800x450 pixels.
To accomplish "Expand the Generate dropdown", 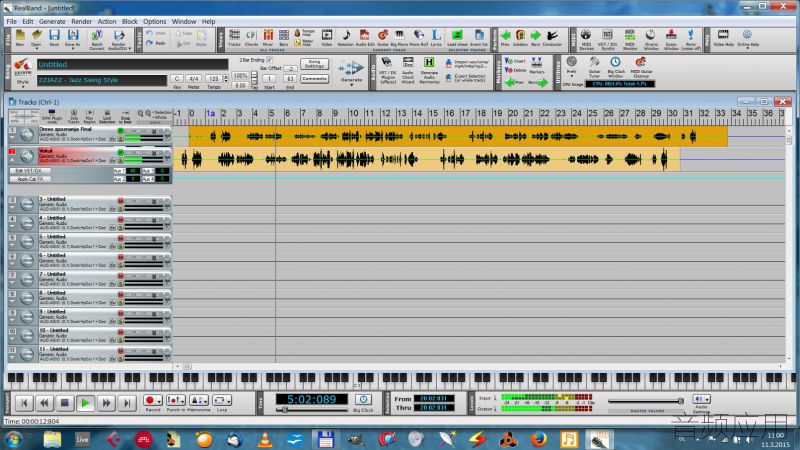I will pyautogui.click(x=351, y=85).
